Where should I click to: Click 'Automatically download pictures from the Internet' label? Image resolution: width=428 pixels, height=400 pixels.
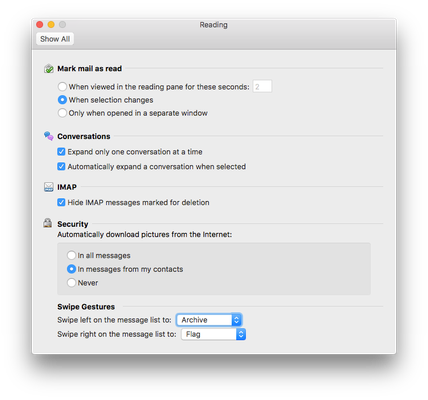[145, 235]
